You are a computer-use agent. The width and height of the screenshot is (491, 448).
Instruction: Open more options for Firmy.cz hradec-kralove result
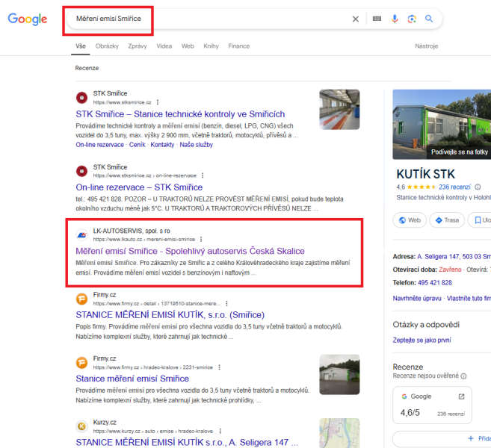(219, 367)
